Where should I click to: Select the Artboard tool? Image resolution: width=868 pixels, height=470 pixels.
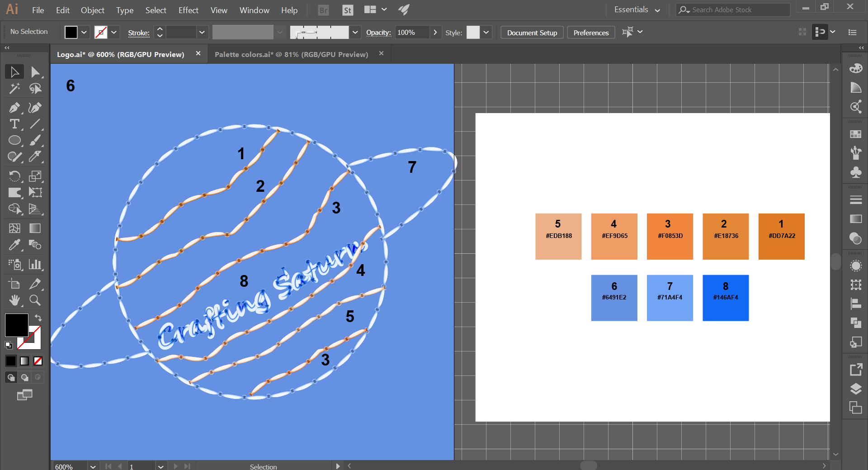click(x=14, y=284)
